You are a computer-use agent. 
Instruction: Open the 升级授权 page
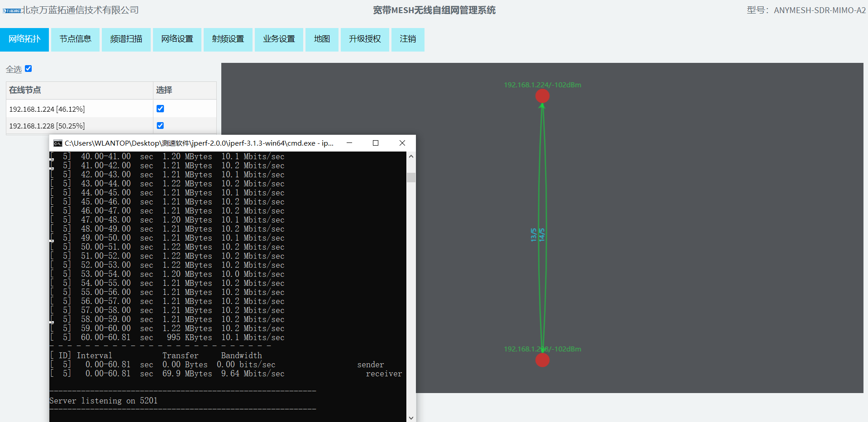(x=364, y=39)
